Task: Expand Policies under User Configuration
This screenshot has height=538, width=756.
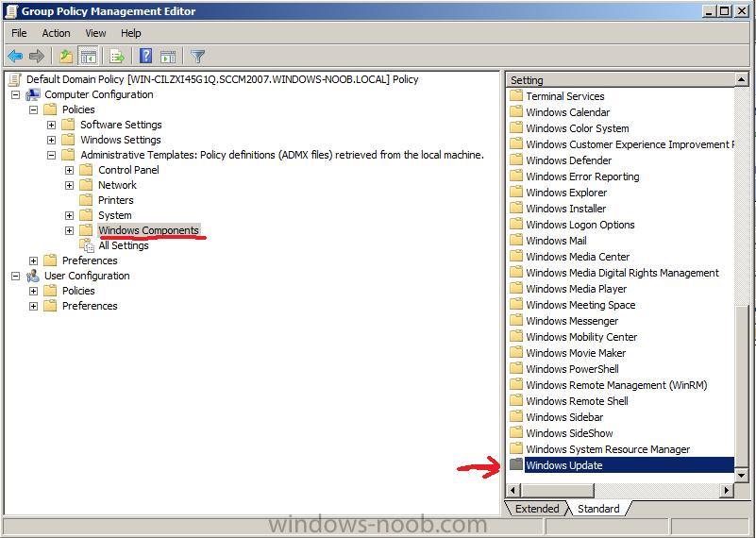Action: pos(33,291)
